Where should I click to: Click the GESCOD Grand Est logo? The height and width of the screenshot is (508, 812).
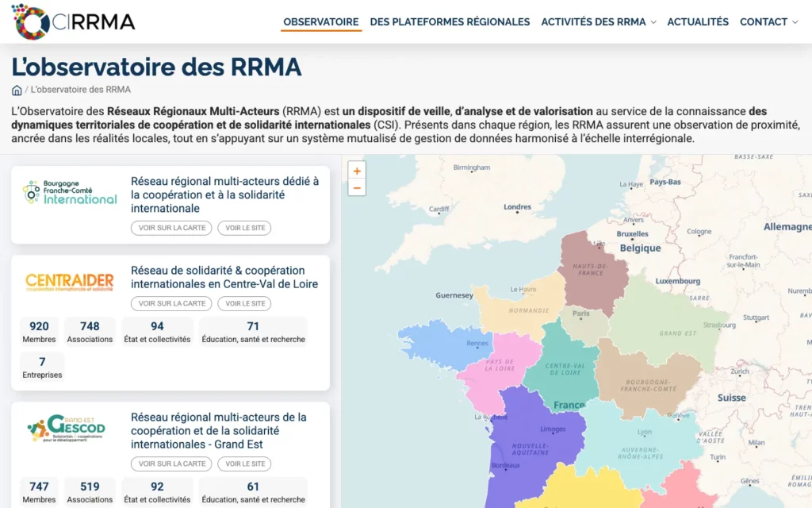(x=67, y=428)
